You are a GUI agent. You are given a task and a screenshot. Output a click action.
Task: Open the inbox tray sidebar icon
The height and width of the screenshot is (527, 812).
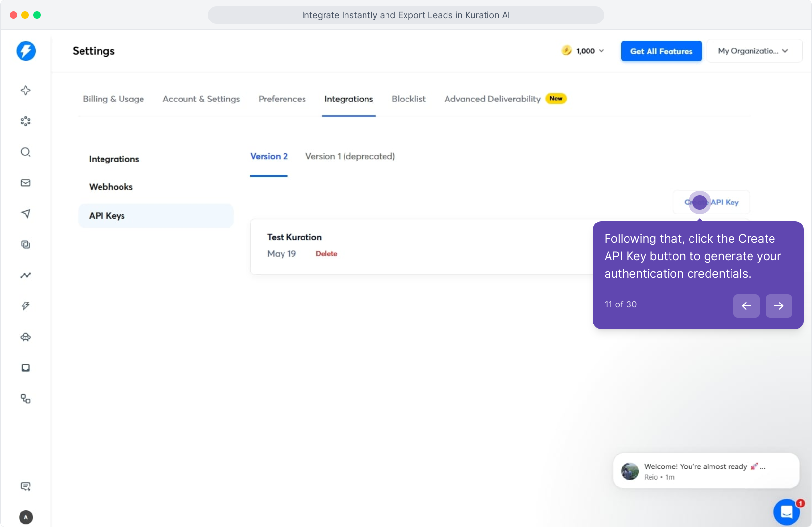point(26,367)
